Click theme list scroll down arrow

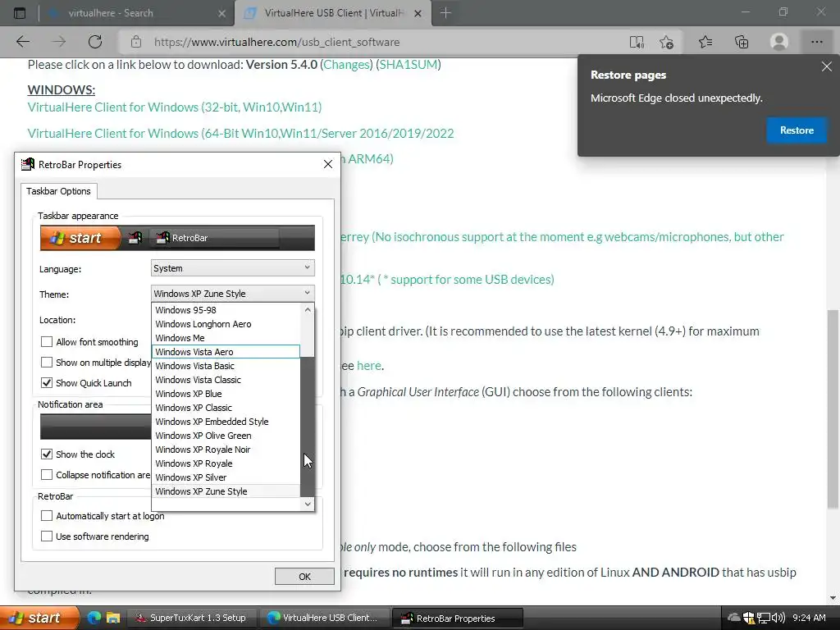point(308,504)
